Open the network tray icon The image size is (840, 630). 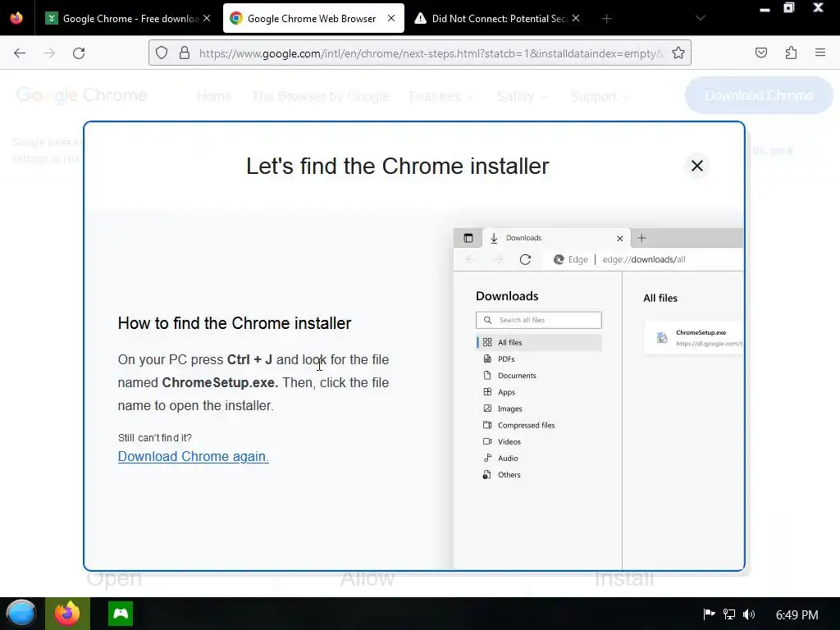pos(729,614)
